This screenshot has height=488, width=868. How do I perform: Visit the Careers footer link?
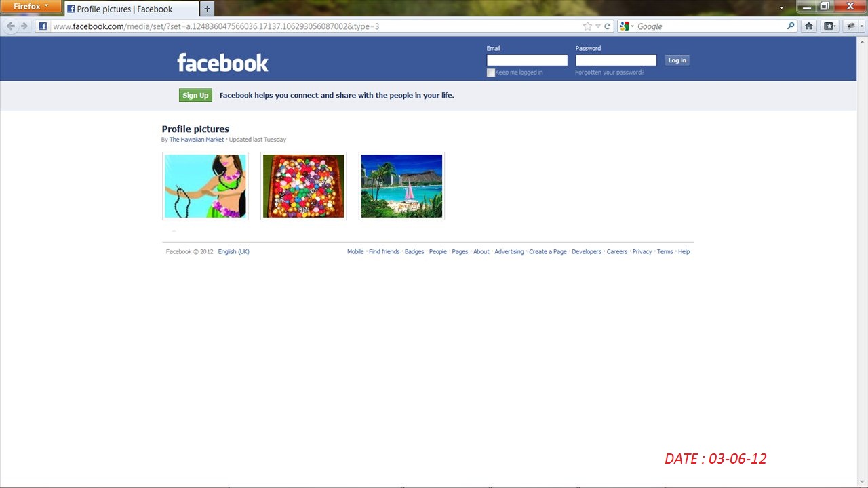coord(617,252)
